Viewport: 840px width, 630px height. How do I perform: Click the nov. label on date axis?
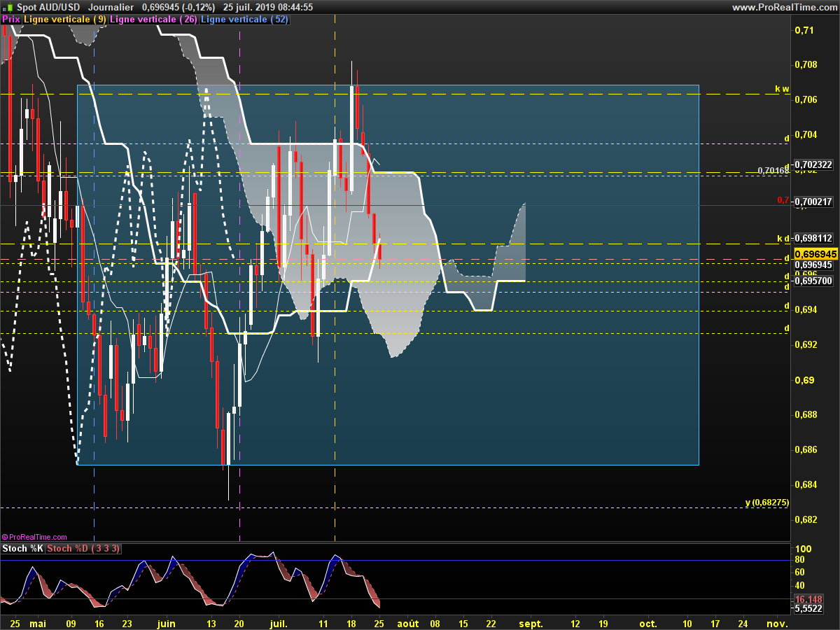pos(777,623)
